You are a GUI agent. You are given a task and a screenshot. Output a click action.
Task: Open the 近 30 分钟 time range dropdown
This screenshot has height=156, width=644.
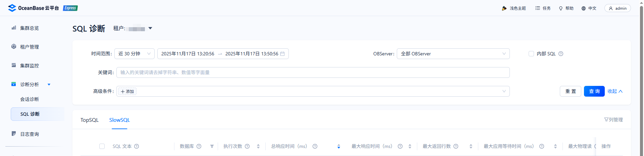[134, 54]
